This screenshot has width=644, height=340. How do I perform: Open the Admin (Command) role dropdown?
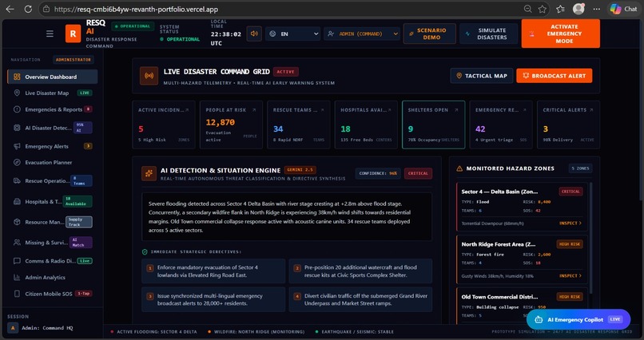click(x=362, y=34)
